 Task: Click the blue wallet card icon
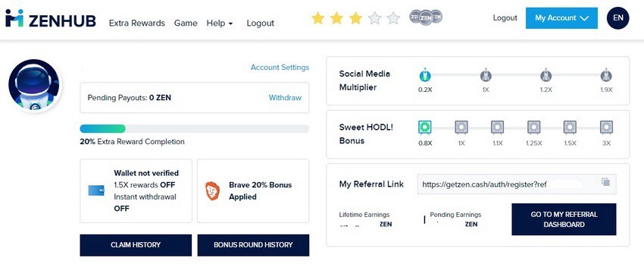96,190
